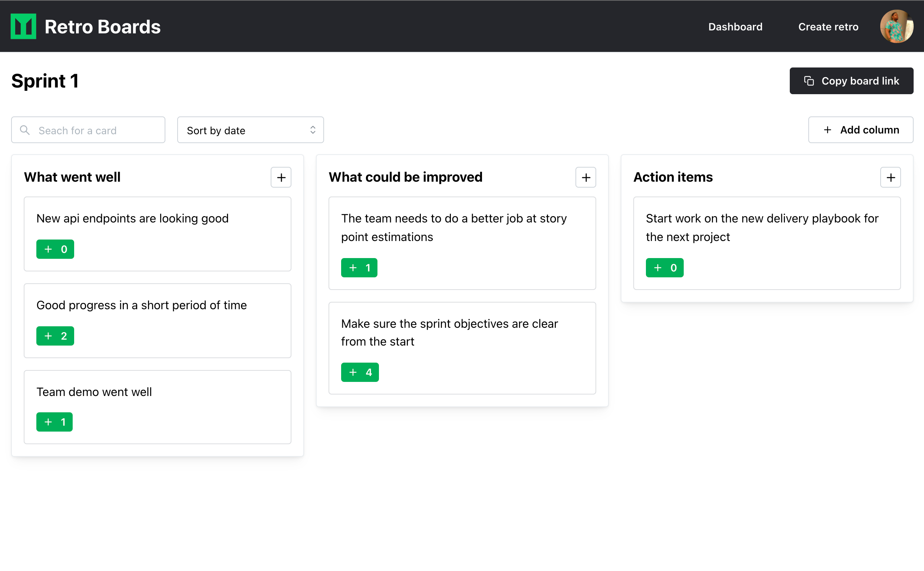924x571 pixels.
Task: Add a card to Action items column
Action: 890,178
